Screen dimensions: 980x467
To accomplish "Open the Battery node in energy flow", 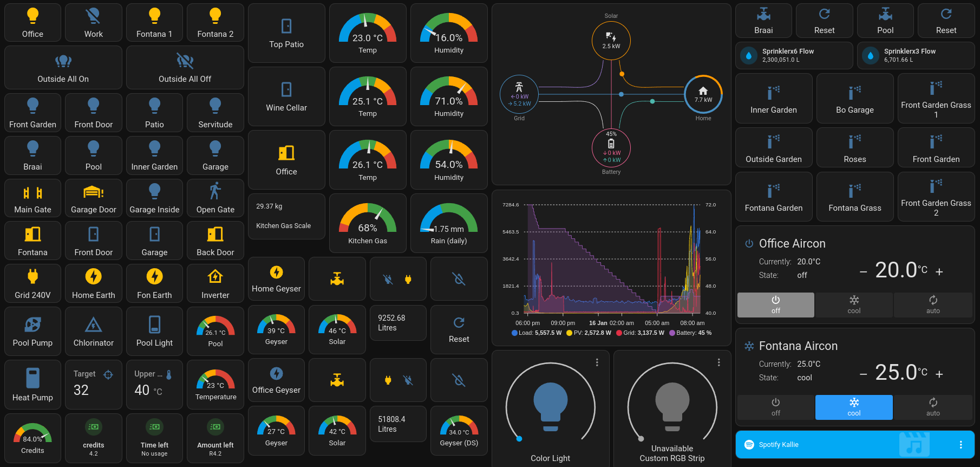I will point(611,148).
